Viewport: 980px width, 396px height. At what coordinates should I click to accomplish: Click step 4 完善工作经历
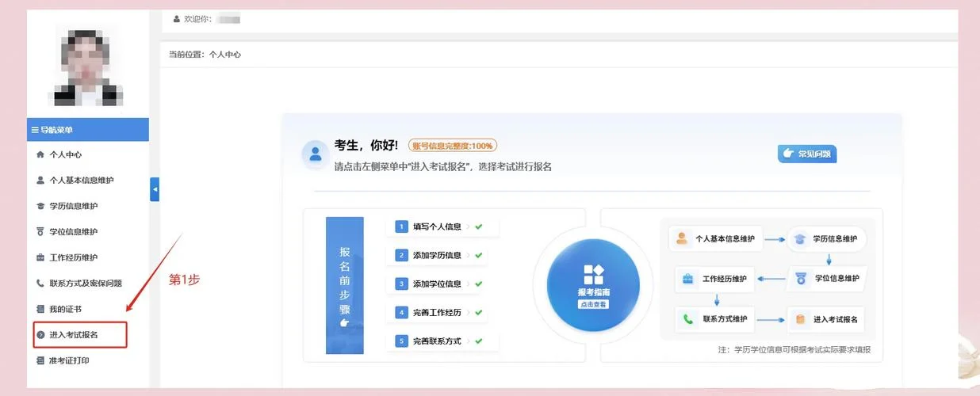coord(437,312)
